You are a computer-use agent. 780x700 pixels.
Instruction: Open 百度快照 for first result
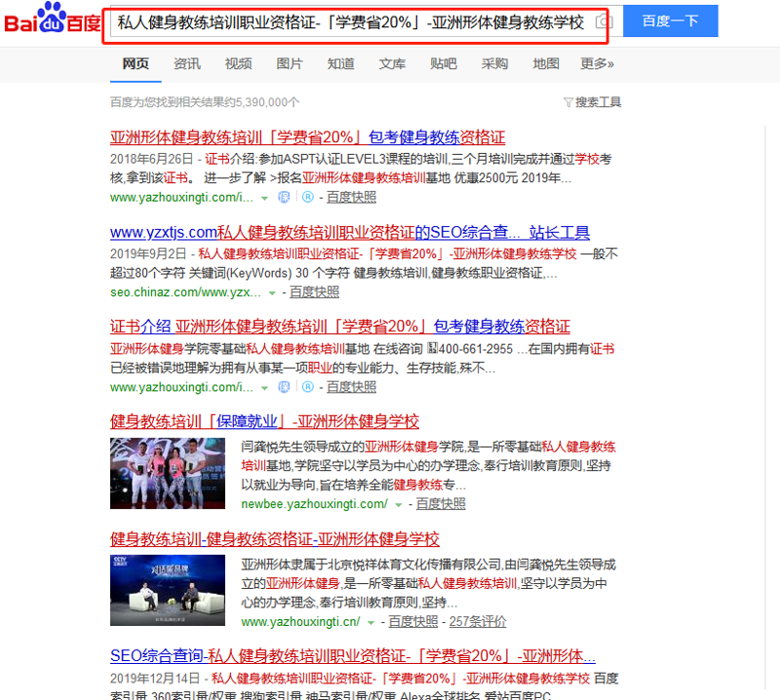(x=351, y=197)
